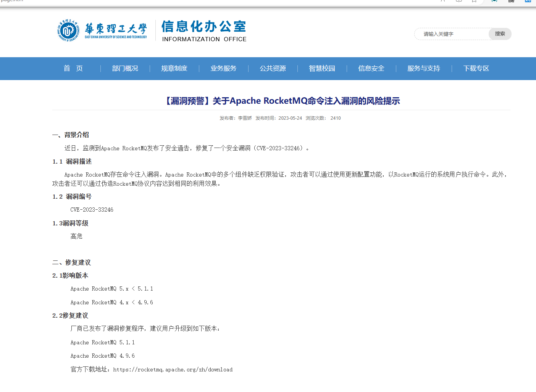This screenshot has width=536, height=392.
Task: Open the 部门概况 menu item
Action: point(125,68)
